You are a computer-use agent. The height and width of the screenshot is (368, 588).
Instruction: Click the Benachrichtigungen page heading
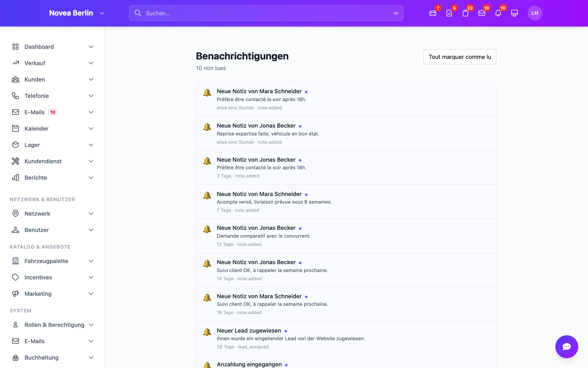(242, 56)
